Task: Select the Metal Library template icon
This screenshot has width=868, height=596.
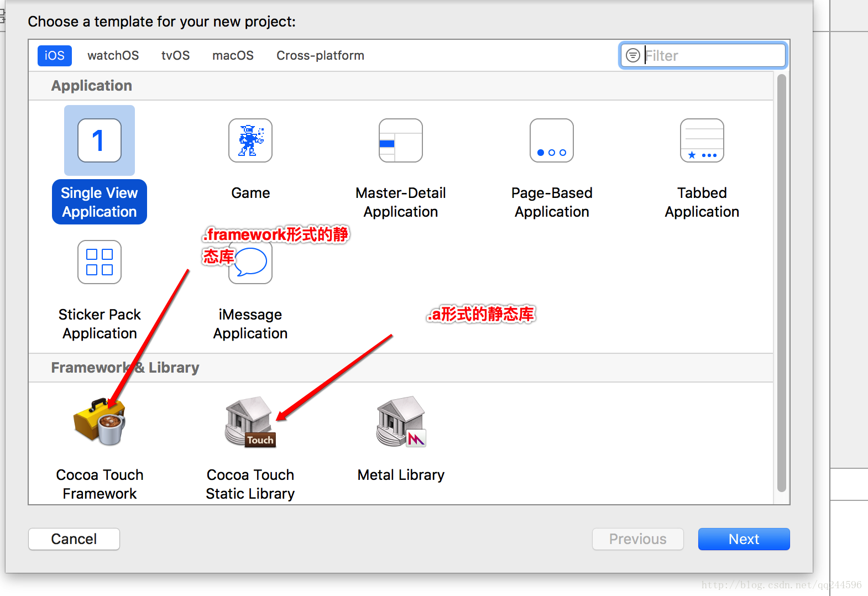Action: pyautogui.click(x=401, y=421)
